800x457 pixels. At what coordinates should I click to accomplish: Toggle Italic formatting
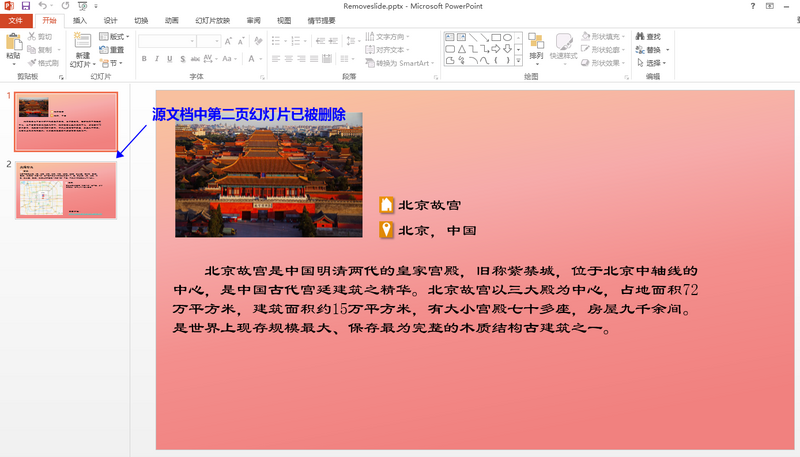(157, 59)
